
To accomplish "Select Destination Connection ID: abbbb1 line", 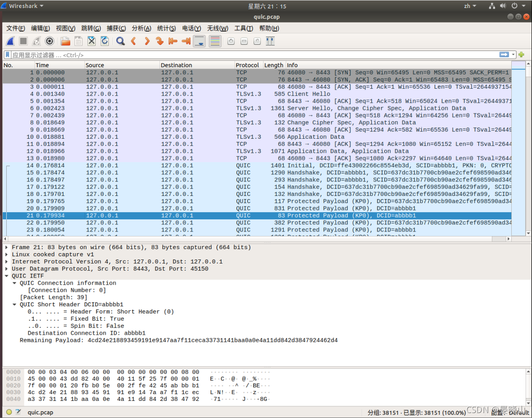I will tap(86, 333).
